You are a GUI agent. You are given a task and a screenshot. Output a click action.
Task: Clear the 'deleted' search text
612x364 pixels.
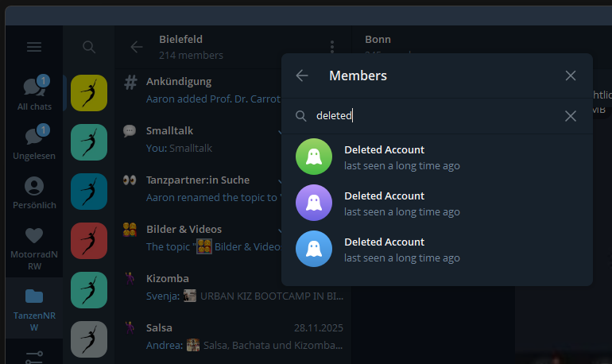click(571, 116)
